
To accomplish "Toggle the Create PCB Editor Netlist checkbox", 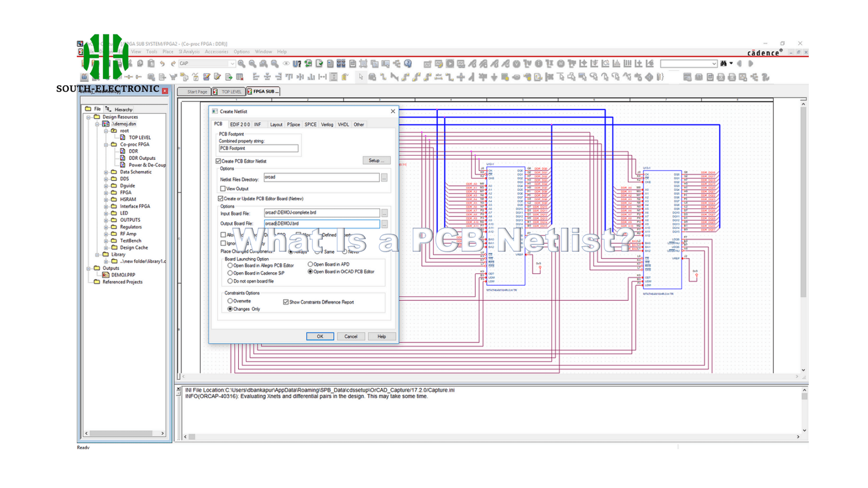I will (x=219, y=161).
